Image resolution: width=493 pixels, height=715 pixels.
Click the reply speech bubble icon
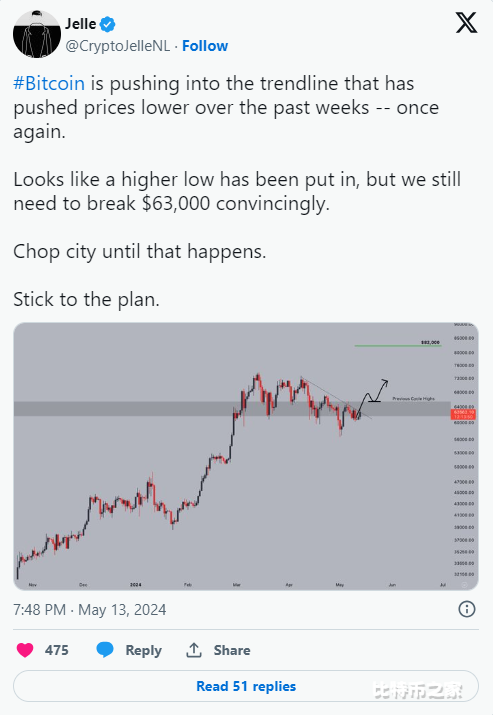coord(105,650)
